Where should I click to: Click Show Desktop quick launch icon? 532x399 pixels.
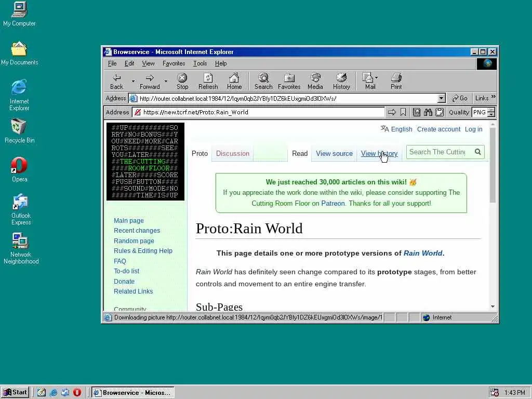coord(42,392)
